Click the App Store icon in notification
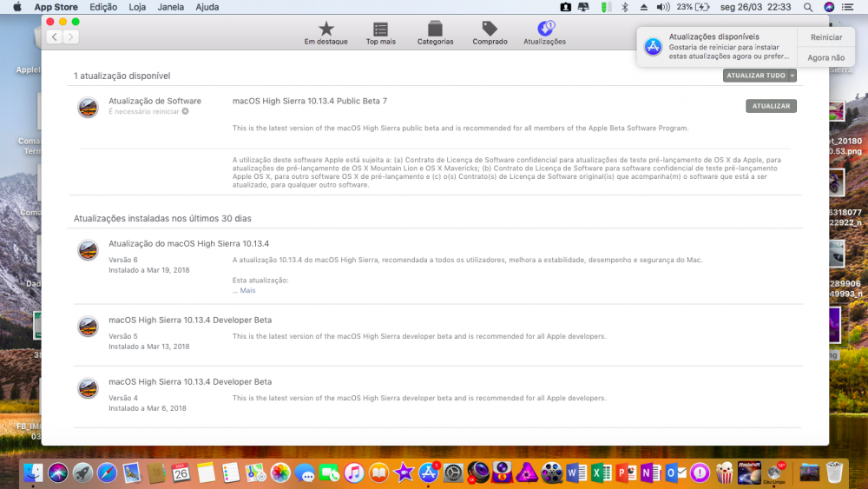 coord(653,47)
